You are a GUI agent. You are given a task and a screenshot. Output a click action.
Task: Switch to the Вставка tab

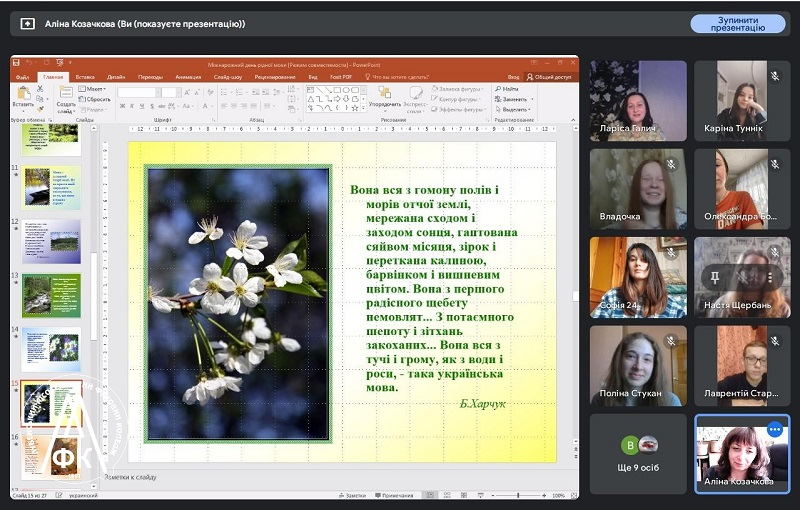[x=85, y=77]
